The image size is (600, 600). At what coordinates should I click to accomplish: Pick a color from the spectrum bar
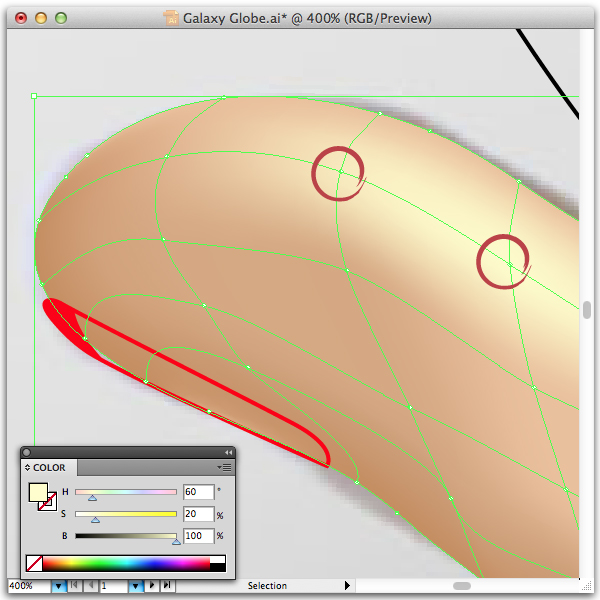click(126, 564)
